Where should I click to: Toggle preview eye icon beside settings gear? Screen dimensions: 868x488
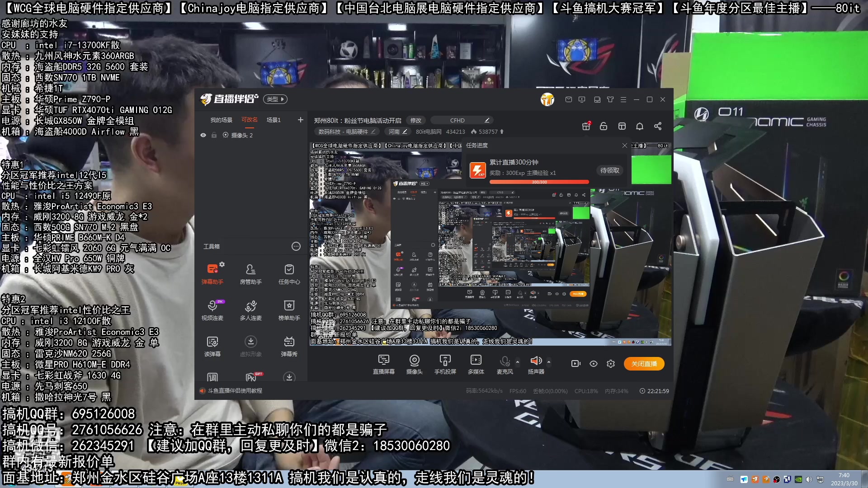point(594,364)
